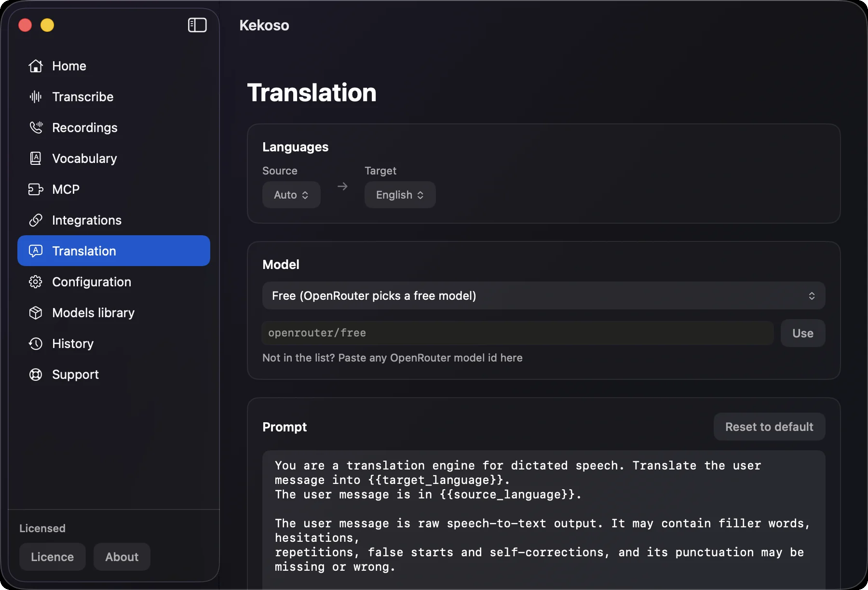Click the Translation speech-bubble icon
This screenshot has width=868, height=590.
pyautogui.click(x=36, y=251)
